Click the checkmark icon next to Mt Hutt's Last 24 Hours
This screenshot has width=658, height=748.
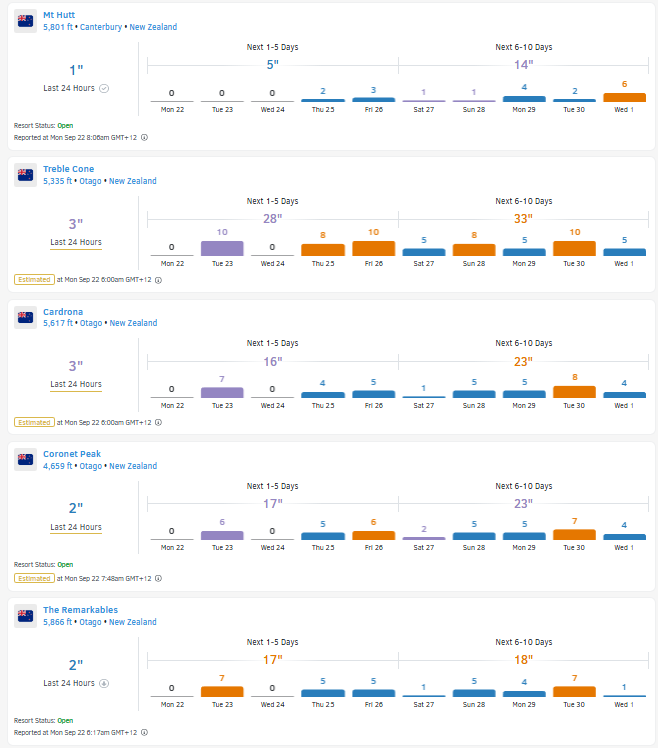point(104,88)
